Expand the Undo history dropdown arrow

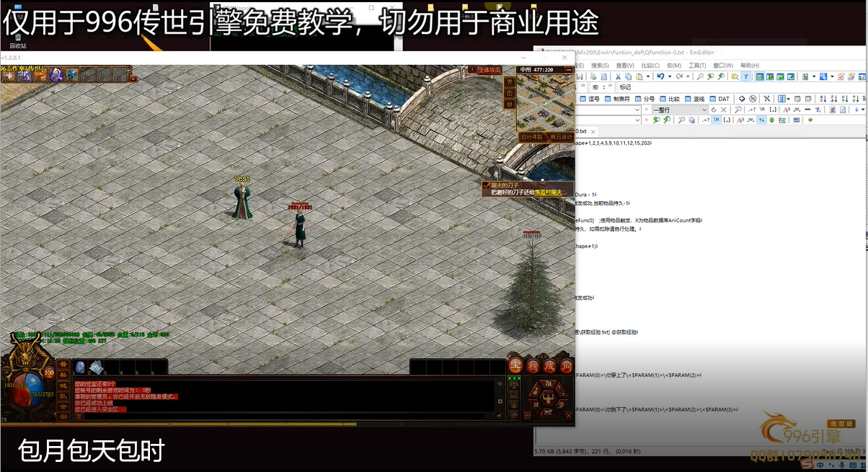coord(670,76)
